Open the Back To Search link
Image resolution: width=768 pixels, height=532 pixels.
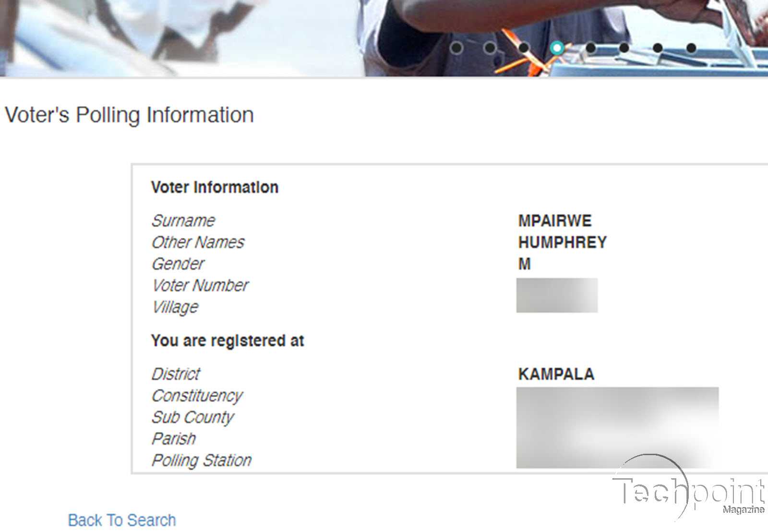pos(122,520)
